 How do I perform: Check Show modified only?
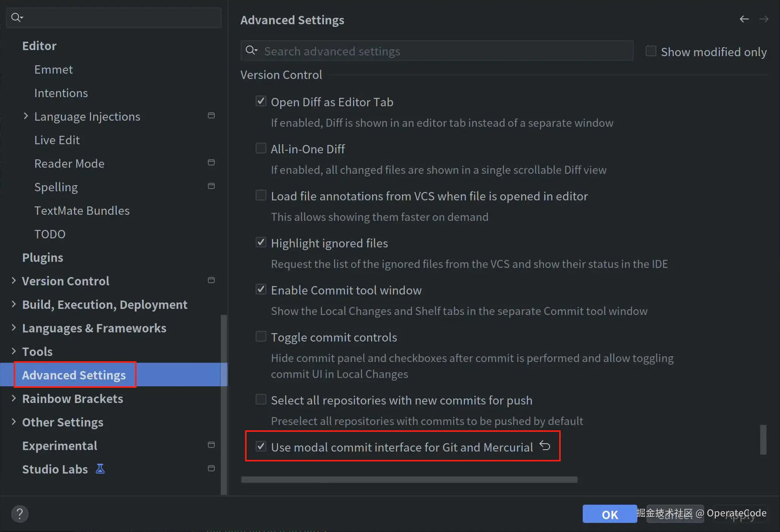tap(651, 51)
